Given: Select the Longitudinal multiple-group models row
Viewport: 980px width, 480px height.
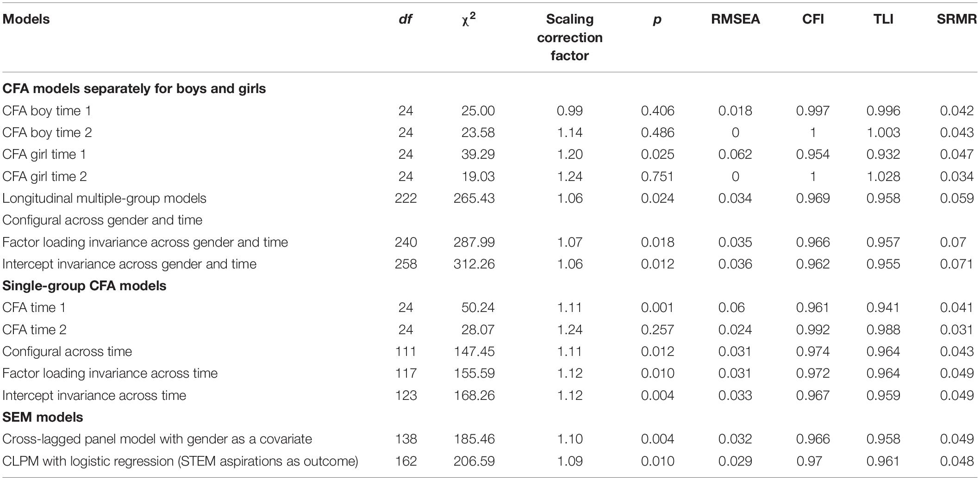Looking at the screenshot, I should coord(490,198).
